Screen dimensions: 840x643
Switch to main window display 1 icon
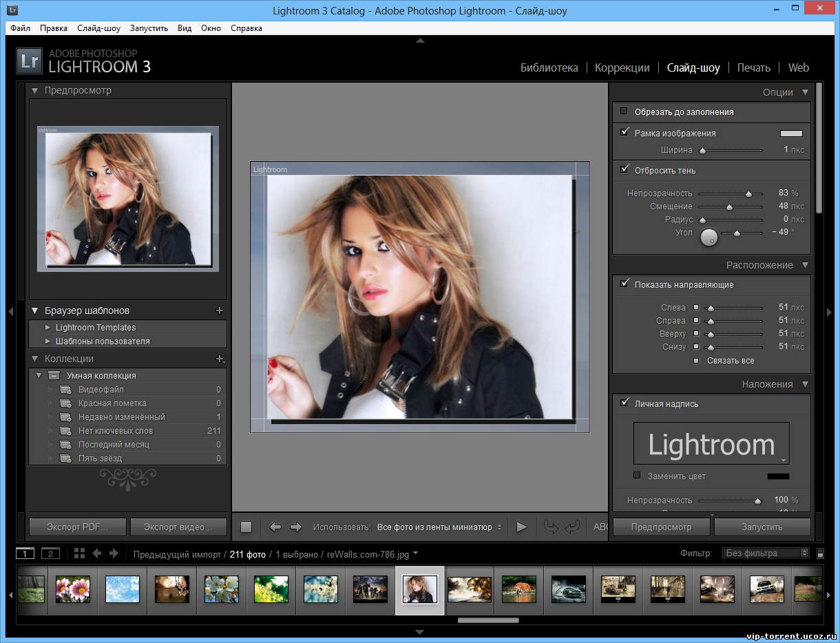[25, 554]
